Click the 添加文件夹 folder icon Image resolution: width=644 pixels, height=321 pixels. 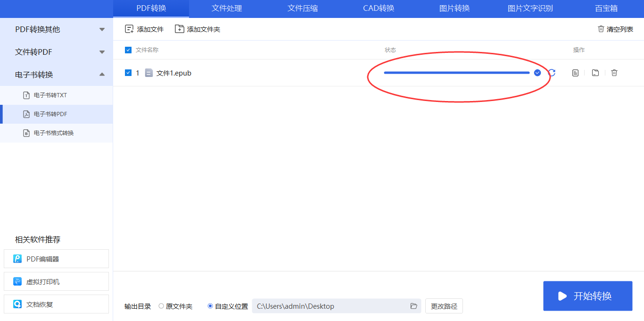(x=179, y=29)
